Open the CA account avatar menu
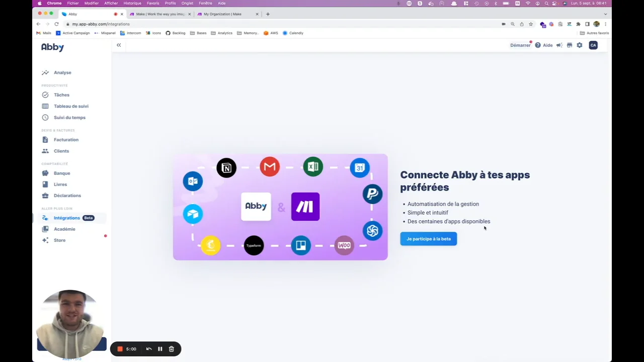 point(593,45)
